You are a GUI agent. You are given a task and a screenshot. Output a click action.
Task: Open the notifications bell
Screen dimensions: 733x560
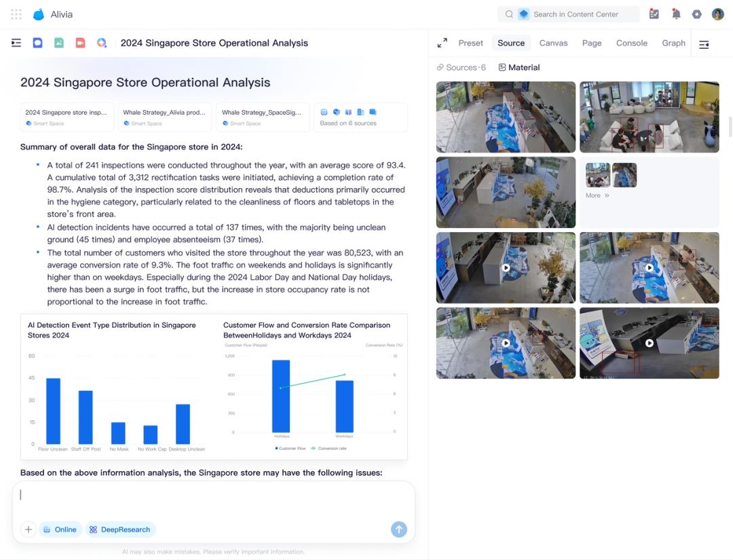[x=676, y=14]
